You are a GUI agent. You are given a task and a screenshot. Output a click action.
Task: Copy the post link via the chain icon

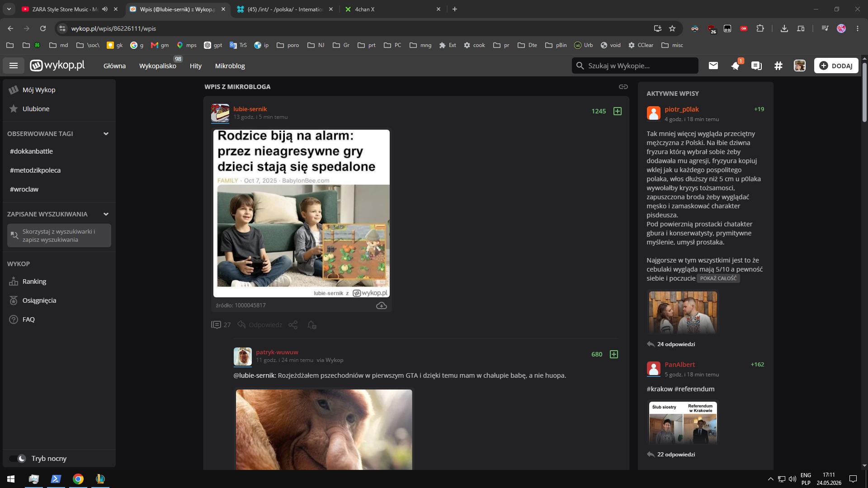click(x=623, y=86)
